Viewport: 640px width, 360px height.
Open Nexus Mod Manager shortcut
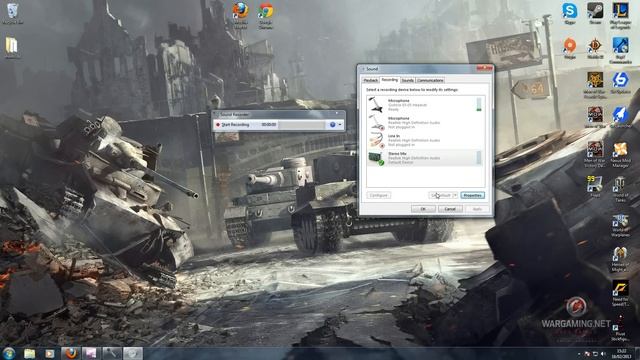point(620,154)
